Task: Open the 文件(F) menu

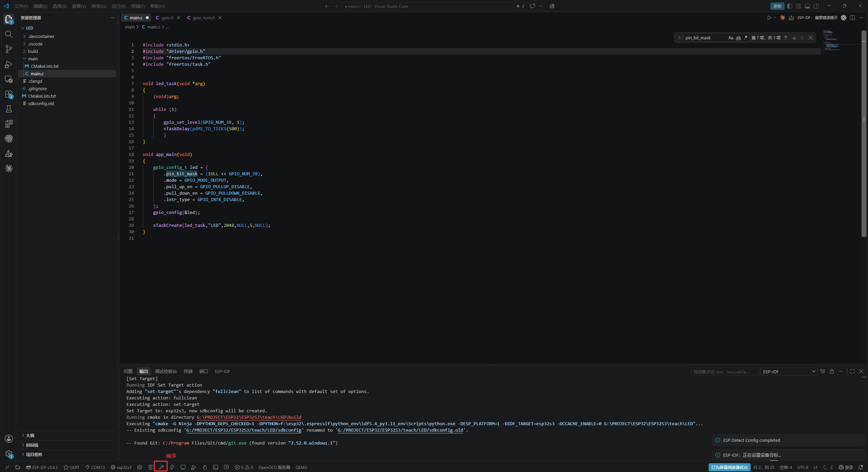Action: point(21,6)
